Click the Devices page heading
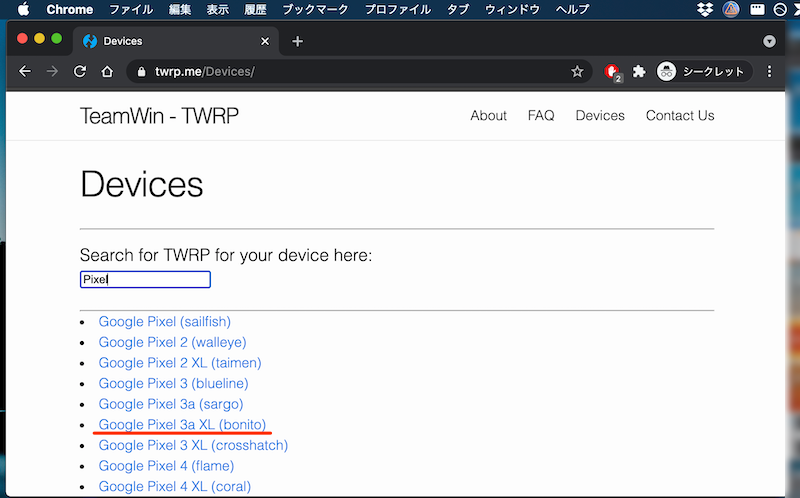The image size is (800, 498). coord(141,184)
